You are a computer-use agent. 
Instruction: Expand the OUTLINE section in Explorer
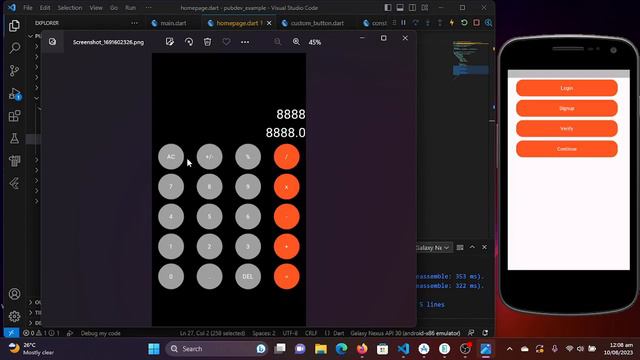(35, 302)
